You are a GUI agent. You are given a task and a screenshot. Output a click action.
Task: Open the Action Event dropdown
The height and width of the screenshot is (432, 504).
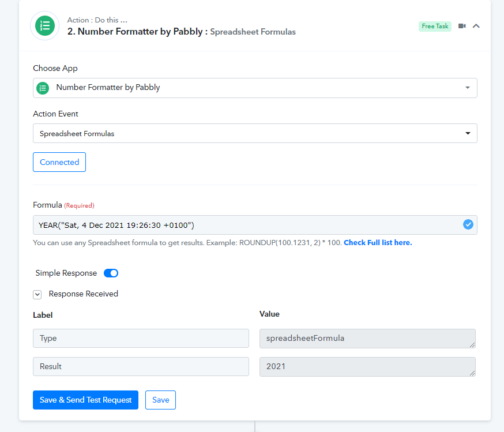pos(255,133)
